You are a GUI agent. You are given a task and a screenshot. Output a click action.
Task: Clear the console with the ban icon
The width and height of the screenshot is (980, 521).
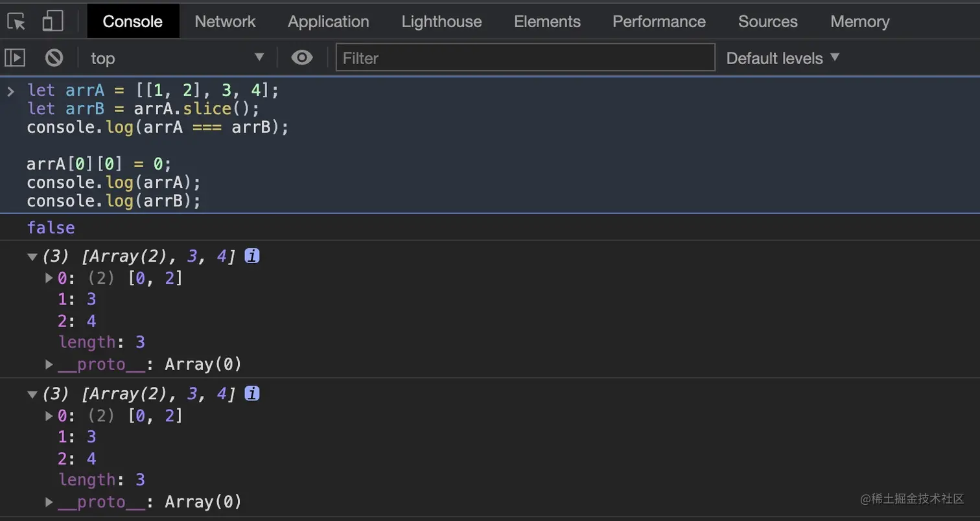tap(54, 58)
